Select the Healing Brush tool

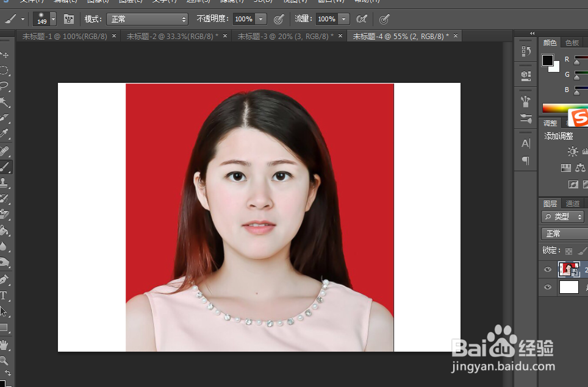4,151
